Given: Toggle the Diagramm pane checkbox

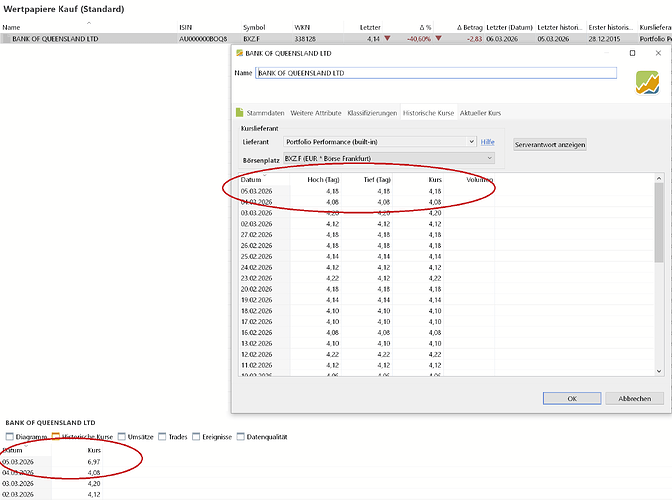Looking at the screenshot, I should click(x=9, y=437).
